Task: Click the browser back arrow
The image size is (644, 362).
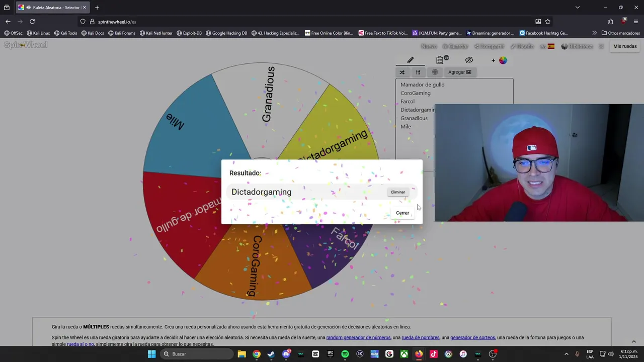Action: 8,22
